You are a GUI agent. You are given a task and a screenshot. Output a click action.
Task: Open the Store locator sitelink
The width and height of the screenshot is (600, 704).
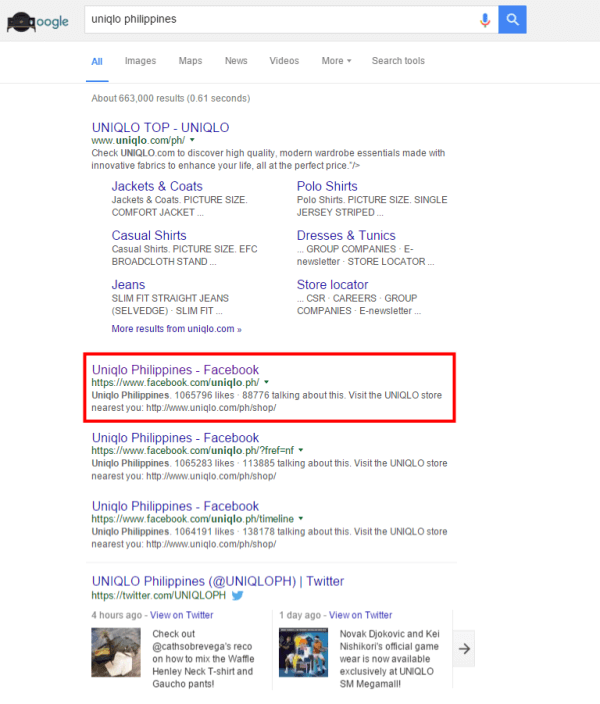(332, 285)
